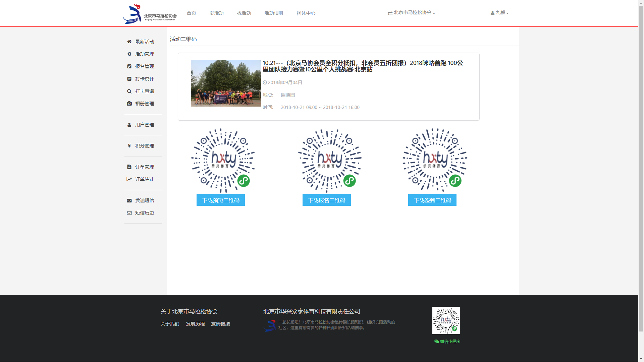Viewport: 644px width, 362px height.
Task: Click the magnifier icon beside 打卡查询
Action: [129, 91]
